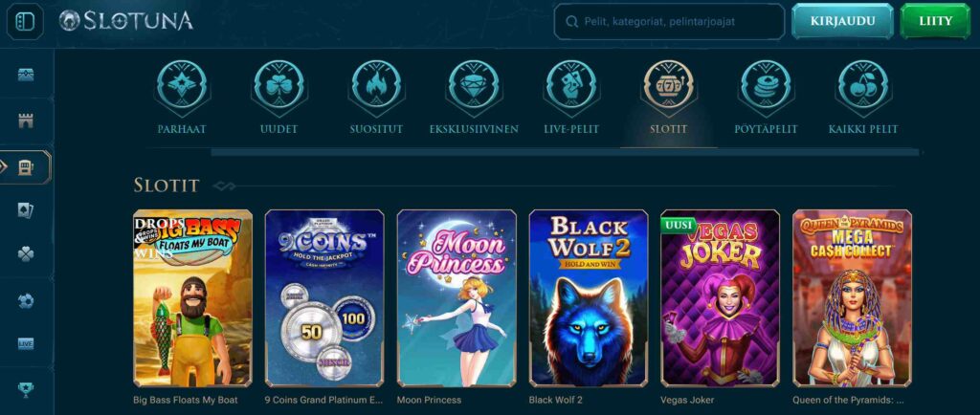This screenshot has height=415, width=980.
Task: Launch the Black Wolf 2 game tile
Action: coord(589,298)
